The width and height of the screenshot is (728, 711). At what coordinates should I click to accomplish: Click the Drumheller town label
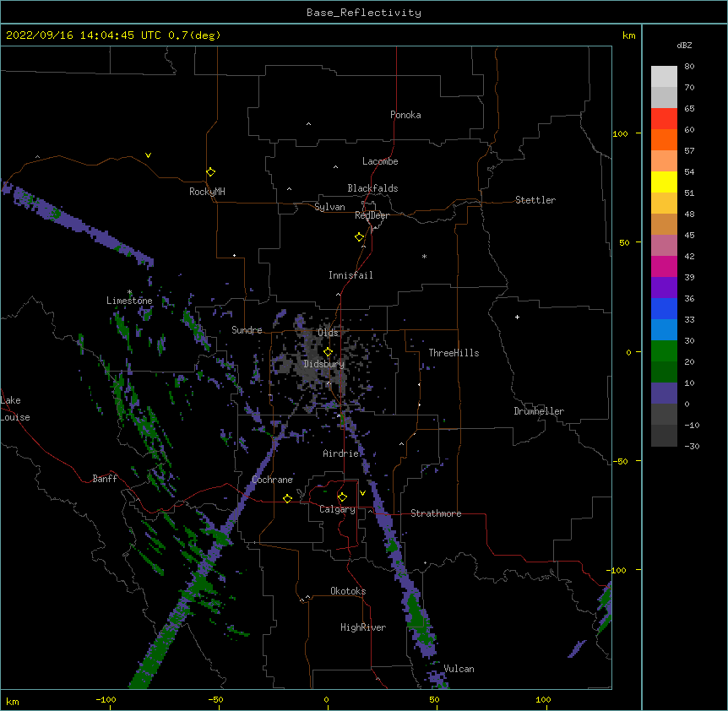(539, 411)
